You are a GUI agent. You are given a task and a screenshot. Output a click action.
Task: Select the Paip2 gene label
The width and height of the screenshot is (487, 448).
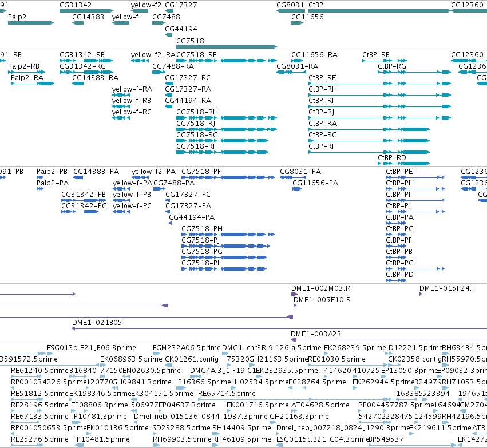click(x=17, y=17)
